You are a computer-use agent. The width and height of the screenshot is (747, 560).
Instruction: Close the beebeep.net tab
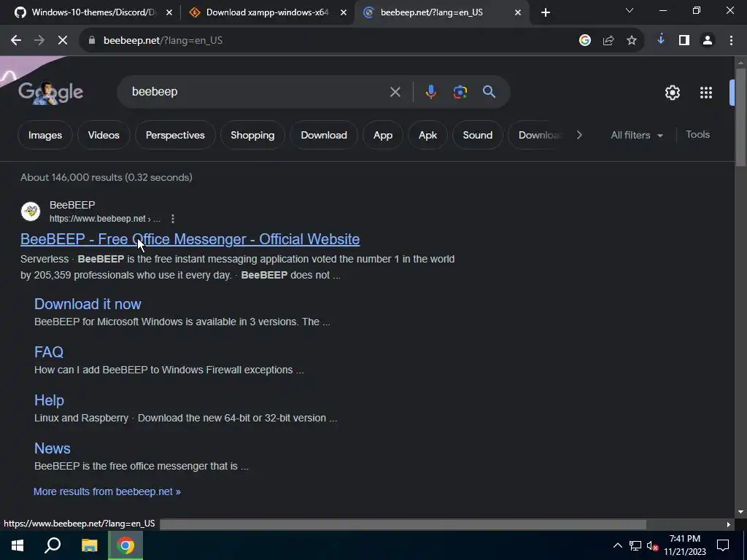(x=518, y=12)
